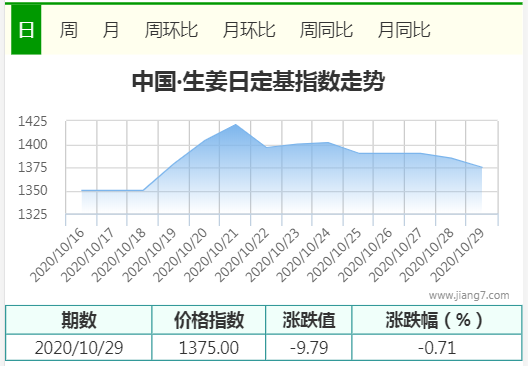Open the 月环比 tab

pyautogui.click(x=249, y=30)
